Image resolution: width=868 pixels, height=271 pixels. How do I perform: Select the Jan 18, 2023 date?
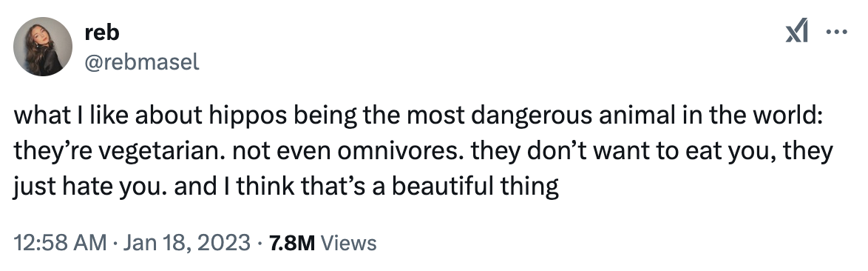coord(185,243)
